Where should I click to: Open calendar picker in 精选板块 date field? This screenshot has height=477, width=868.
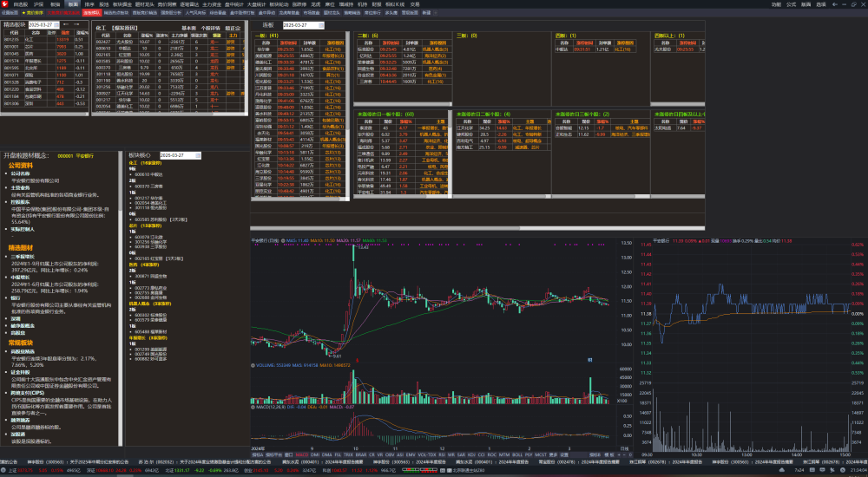click(x=56, y=25)
